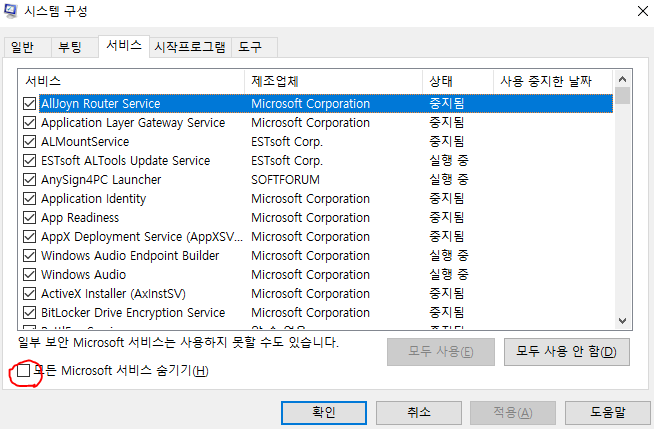Viewport: 654px width, 429px height.
Task: Select Windows Audio Endpoint Builder row name
Action: click(x=130, y=256)
